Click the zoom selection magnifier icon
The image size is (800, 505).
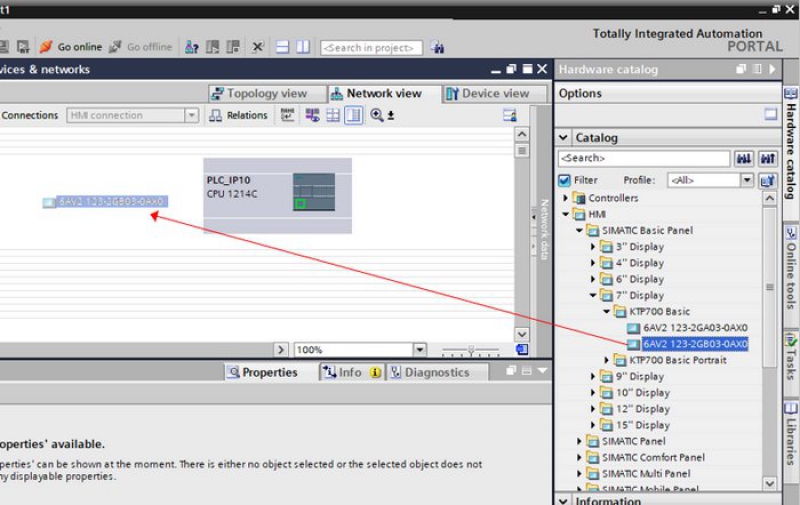point(377,115)
